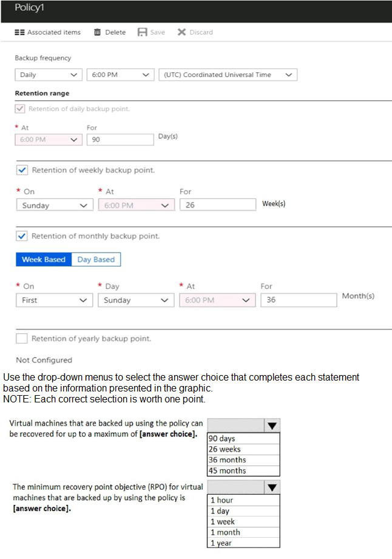Enable Retention of yearly backup point checkbox

(x=22, y=338)
